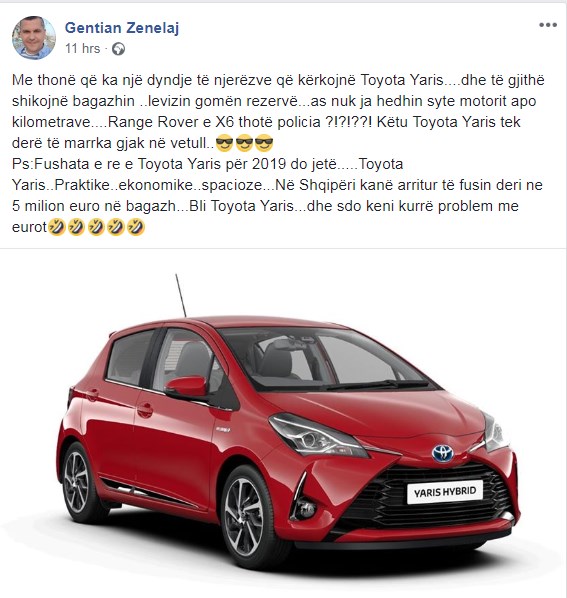Click the first laughing emoji after 'eurot'
Viewport: 567px width, 598px height.
point(56,227)
